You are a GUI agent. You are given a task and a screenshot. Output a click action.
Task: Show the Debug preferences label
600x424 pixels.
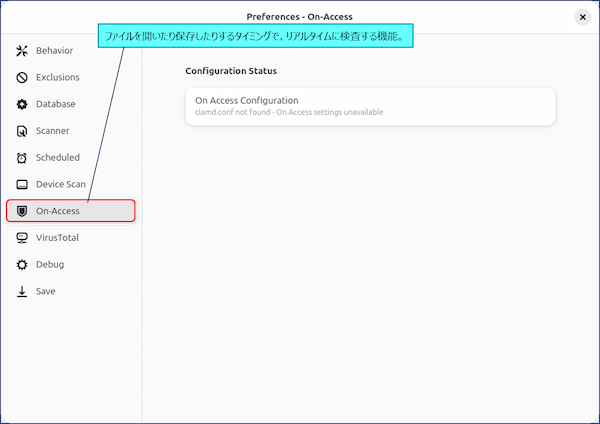click(50, 264)
